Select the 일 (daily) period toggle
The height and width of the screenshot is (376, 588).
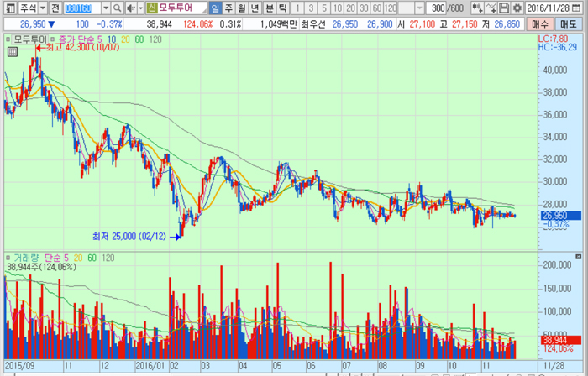(216, 8)
